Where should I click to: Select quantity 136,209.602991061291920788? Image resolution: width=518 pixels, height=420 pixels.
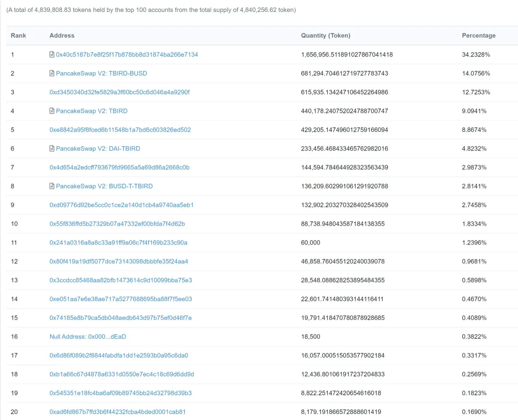[345, 186]
